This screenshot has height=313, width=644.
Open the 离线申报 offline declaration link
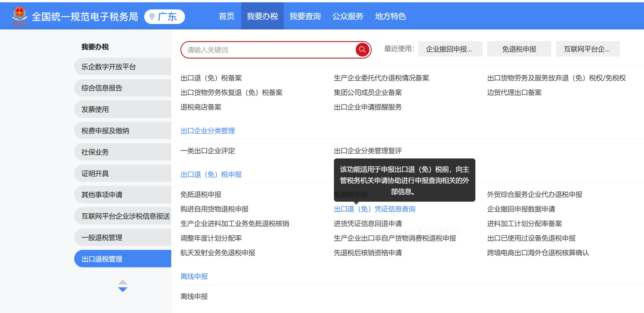[x=194, y=296]
